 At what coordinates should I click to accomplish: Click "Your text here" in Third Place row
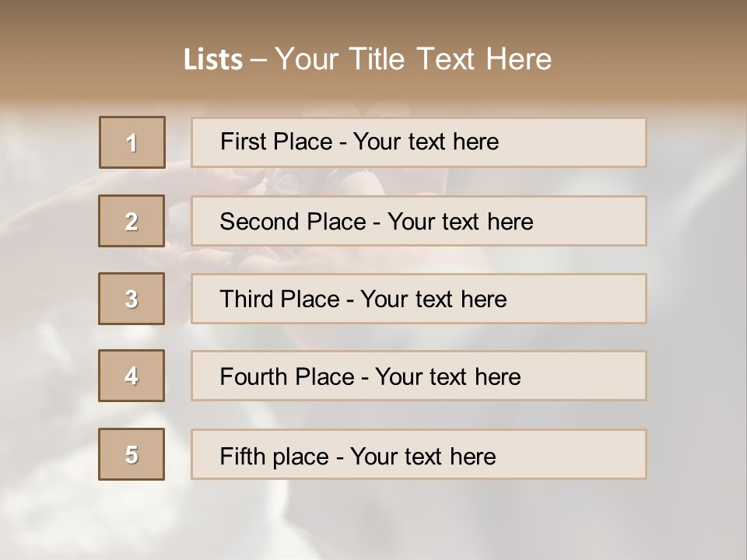tap(433, 299)
